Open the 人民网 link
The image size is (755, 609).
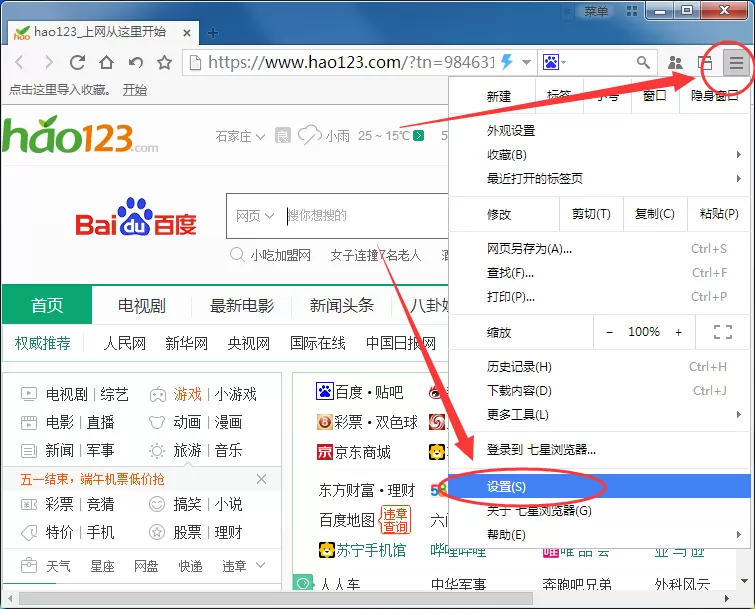tap(125, 343)
